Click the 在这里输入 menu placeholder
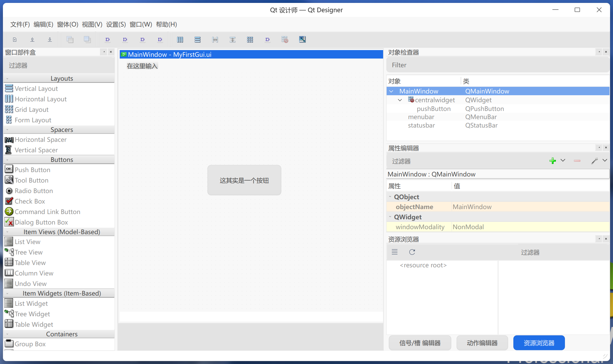Image resolution: width=613 pixels, height=364 pixels. 142,66
